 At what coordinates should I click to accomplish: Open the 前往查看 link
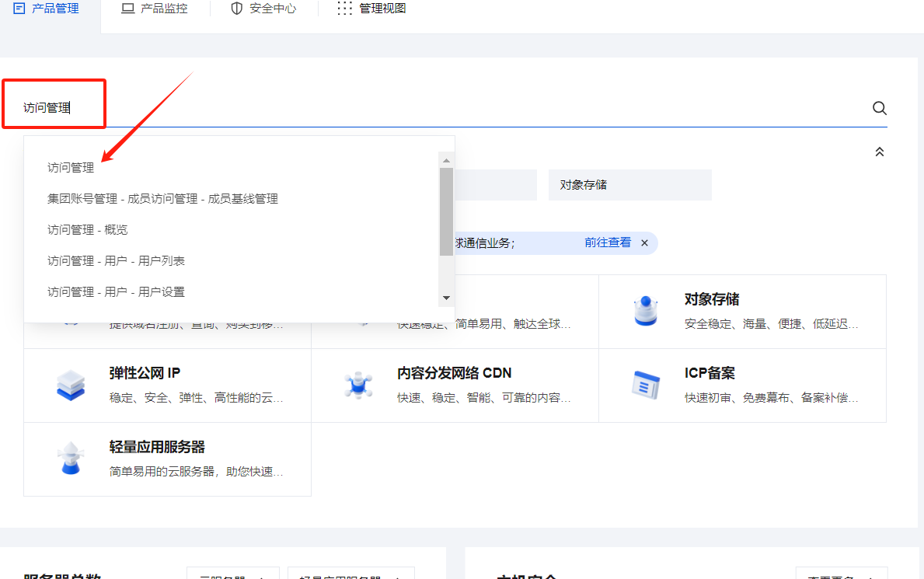[x=608, y=243]
